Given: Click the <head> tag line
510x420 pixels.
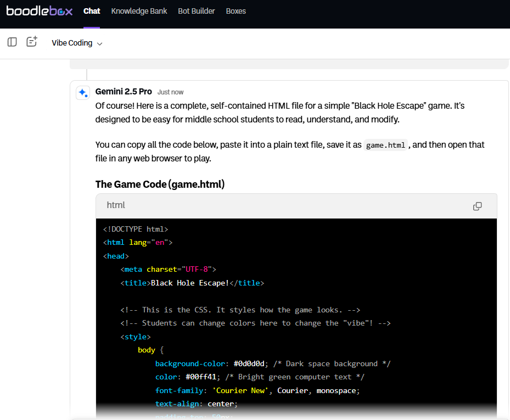Looking at the screenshot, I should 116,256.
